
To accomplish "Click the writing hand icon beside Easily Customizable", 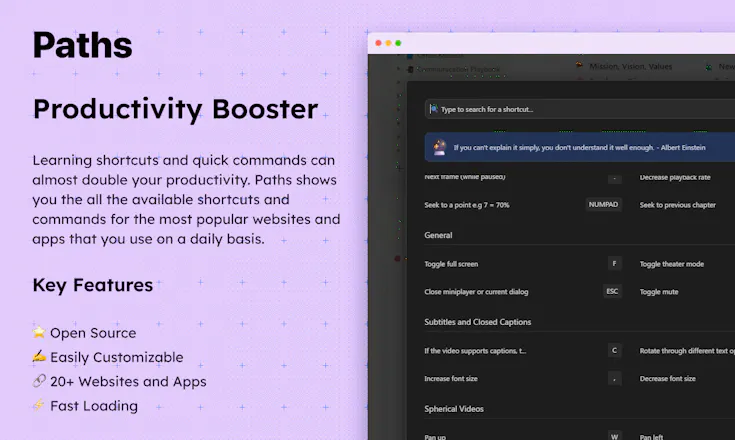I will pyautogui.click(x=39, y=356).
